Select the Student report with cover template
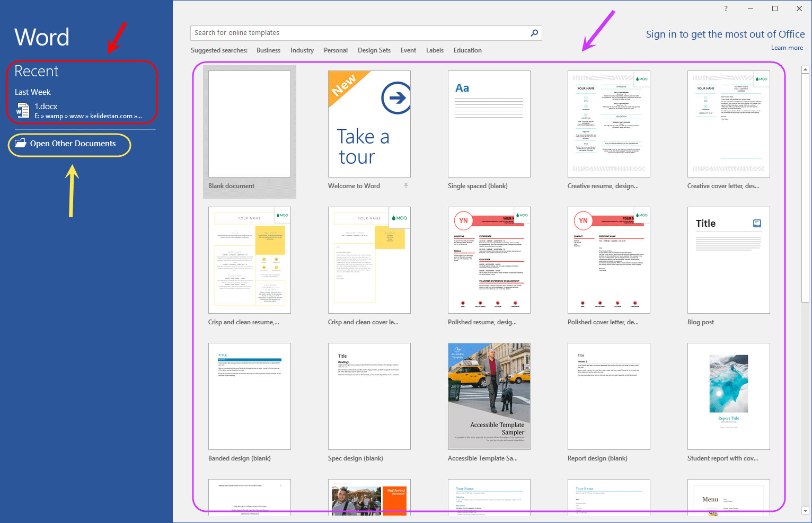This screenshot has height=523, width=812. (x=729, y=396)
